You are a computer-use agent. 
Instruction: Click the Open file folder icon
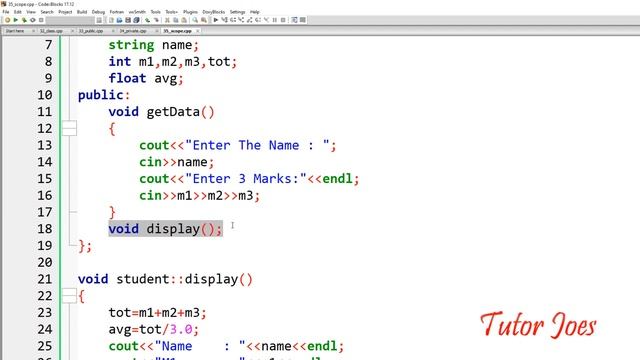coord(119,20)
